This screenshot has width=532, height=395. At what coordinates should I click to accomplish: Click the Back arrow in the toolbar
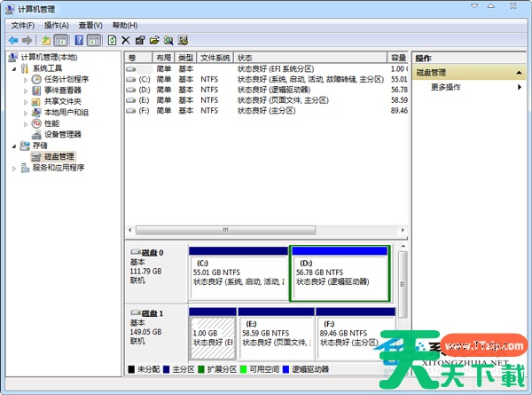coord(13,40)
